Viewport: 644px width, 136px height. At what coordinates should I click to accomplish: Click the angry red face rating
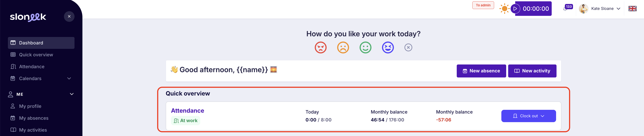[x=320, y=47]
